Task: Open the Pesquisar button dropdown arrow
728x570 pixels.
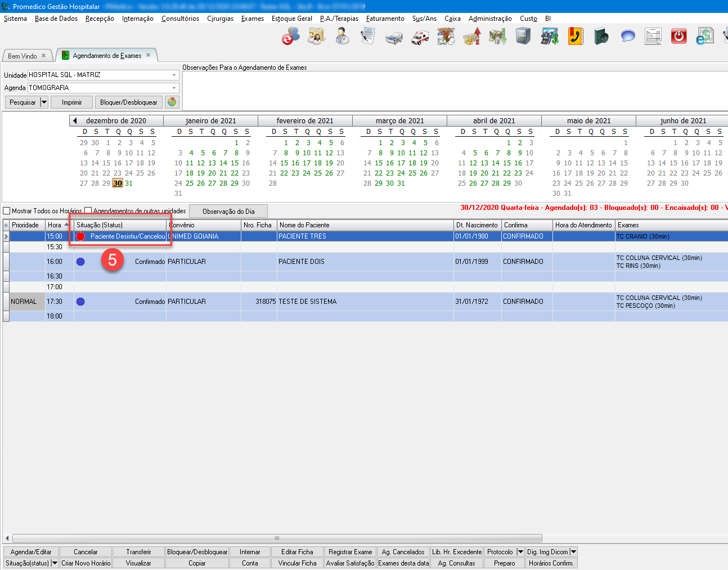Action: pyautogui.click(x=44, y=102)
